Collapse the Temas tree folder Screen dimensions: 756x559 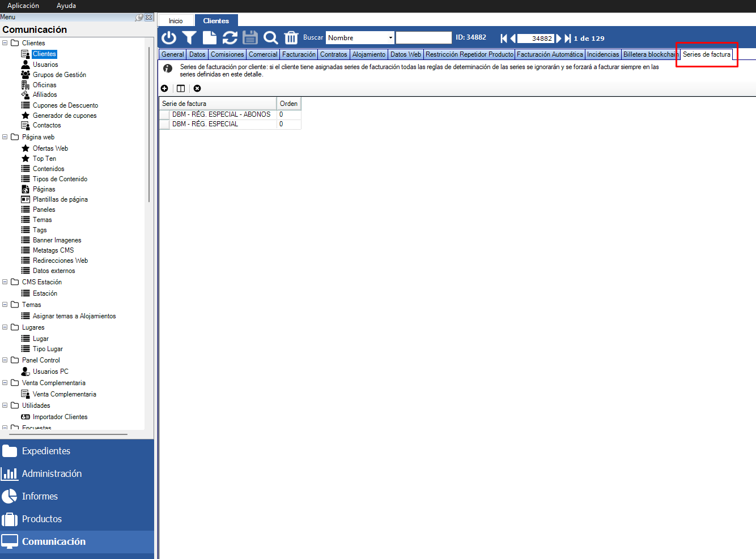5,305
